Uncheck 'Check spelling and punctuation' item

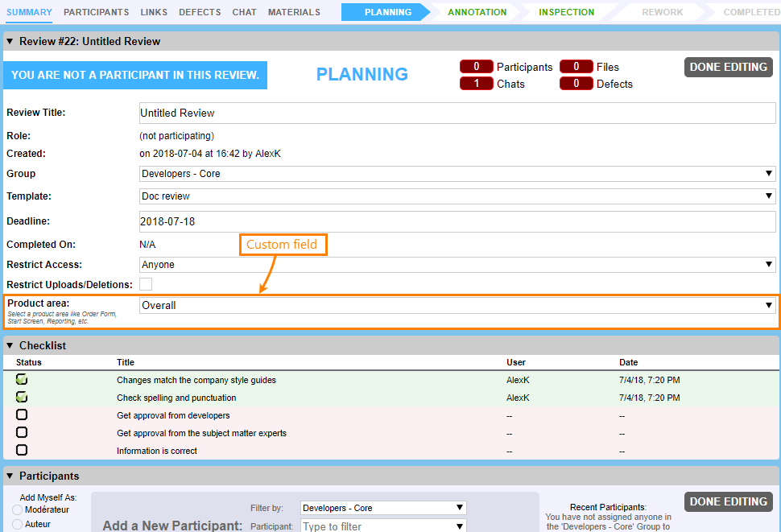point(22,398)
